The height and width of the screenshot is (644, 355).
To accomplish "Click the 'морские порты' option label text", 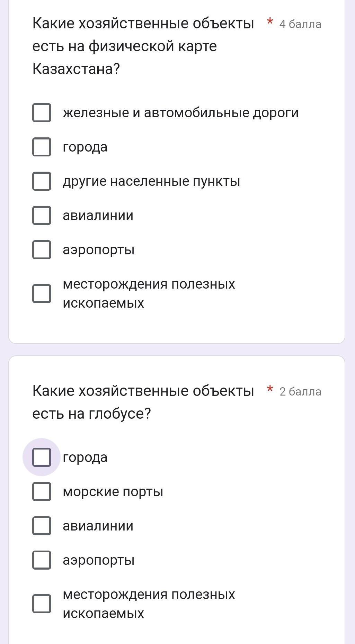I will 113,492.
